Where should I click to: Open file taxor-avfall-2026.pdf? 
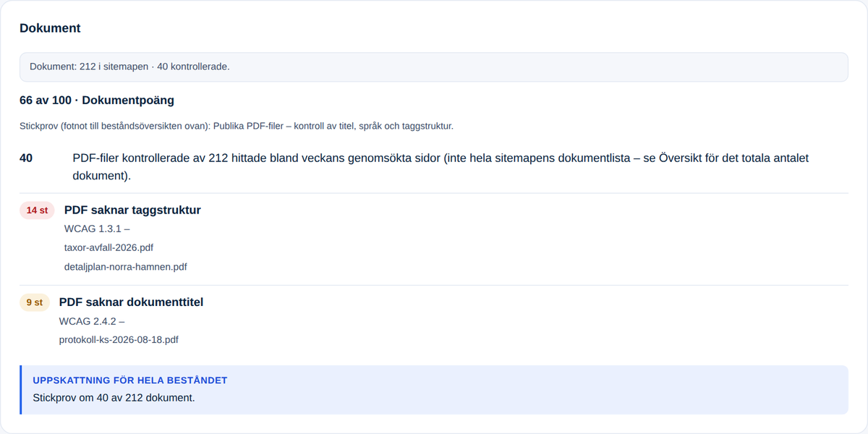coord(109,247)
